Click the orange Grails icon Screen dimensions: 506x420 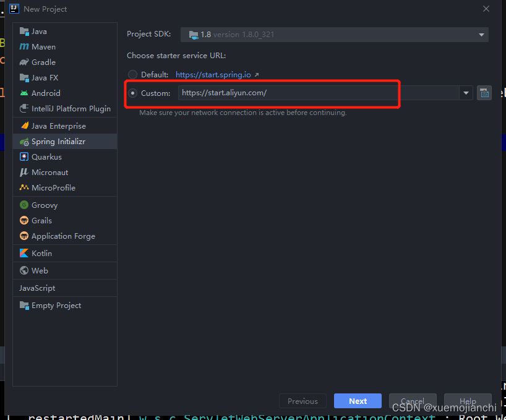pos(24,220)
